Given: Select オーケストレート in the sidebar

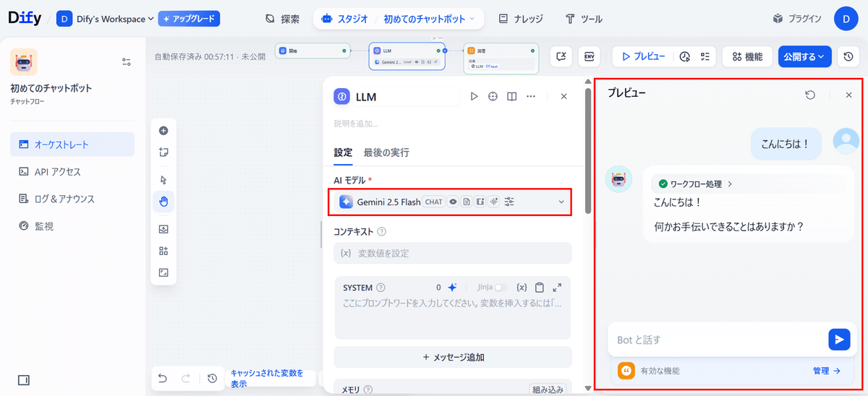Looking at the screenshot, I should pos(72,145).
